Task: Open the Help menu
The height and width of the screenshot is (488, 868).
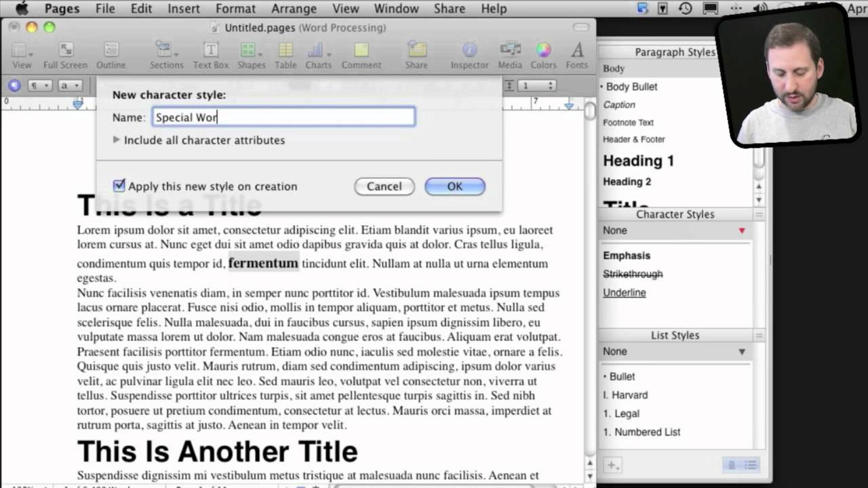Action: [494, 9]
